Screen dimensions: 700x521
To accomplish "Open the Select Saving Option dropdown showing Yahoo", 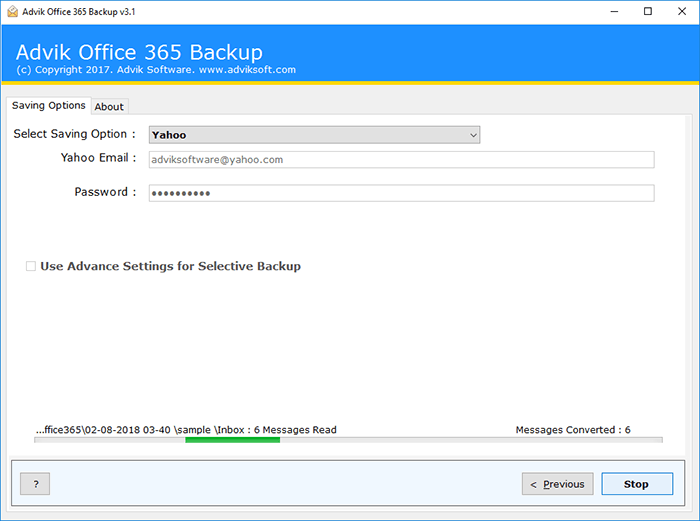I will [x=314, y=135].
